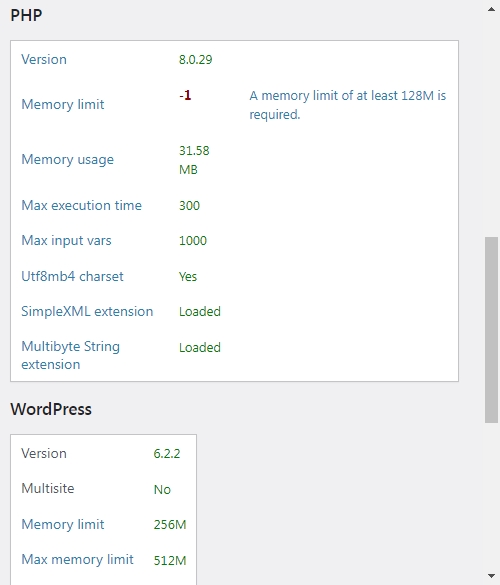
Task: Click the PHP section heading
Action: pos(26,15)
